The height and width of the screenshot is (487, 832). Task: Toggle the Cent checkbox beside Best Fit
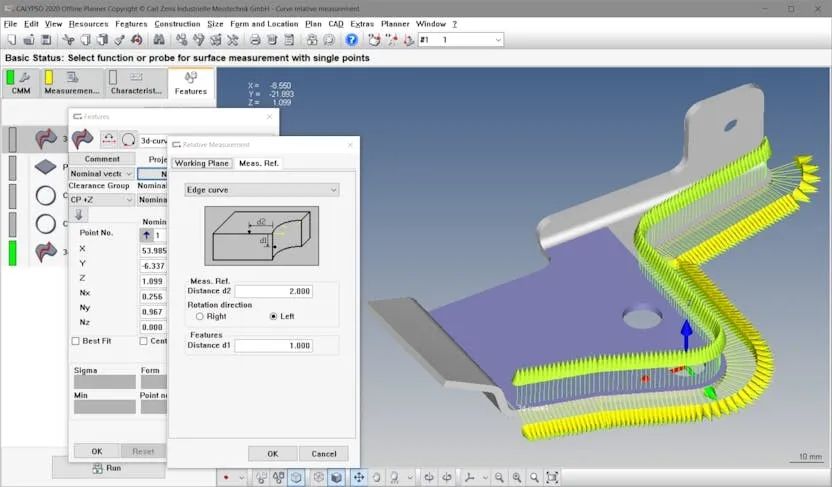pyautogui.click(x=143, y=341)
